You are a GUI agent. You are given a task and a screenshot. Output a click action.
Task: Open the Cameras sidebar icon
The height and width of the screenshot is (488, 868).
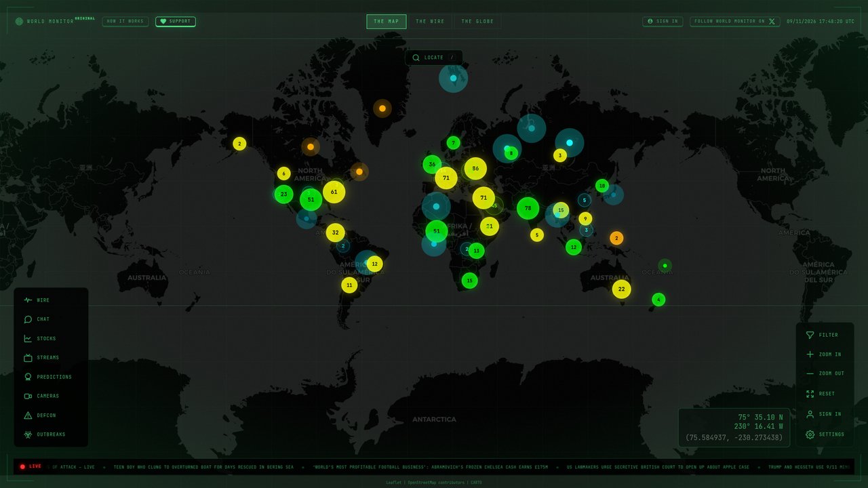[28, 396]
